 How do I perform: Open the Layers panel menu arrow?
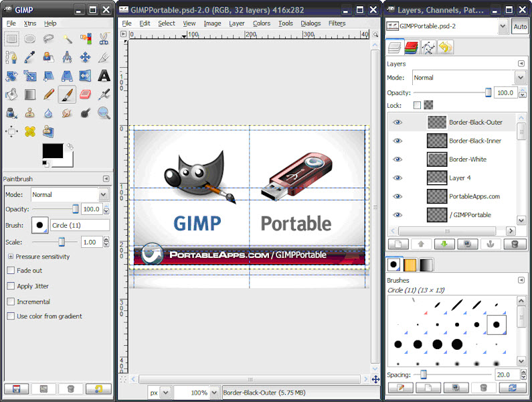(521, 64)
